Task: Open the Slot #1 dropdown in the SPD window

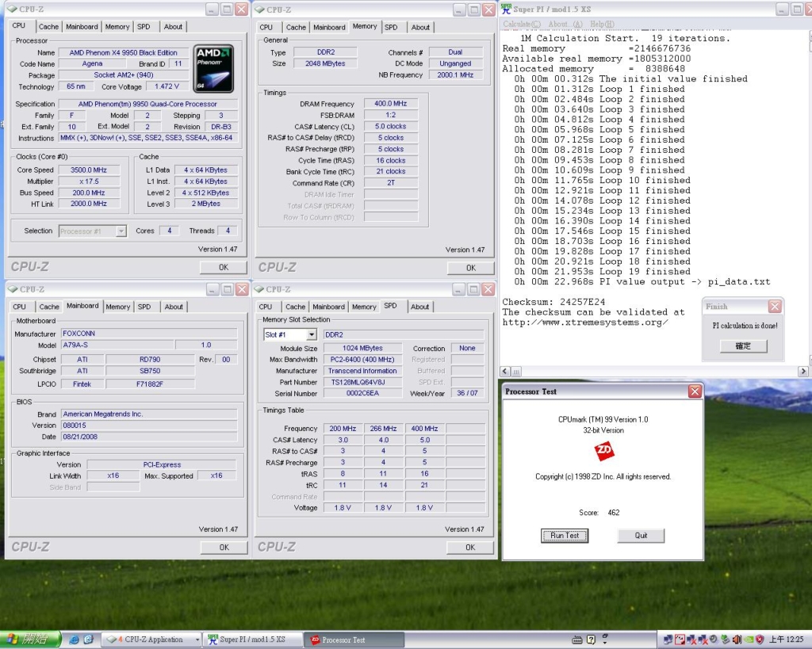Action: tap(311, 335)
